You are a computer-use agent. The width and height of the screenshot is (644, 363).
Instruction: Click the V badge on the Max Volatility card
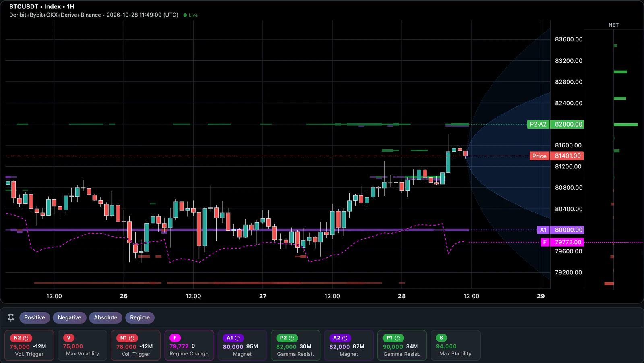69,338
